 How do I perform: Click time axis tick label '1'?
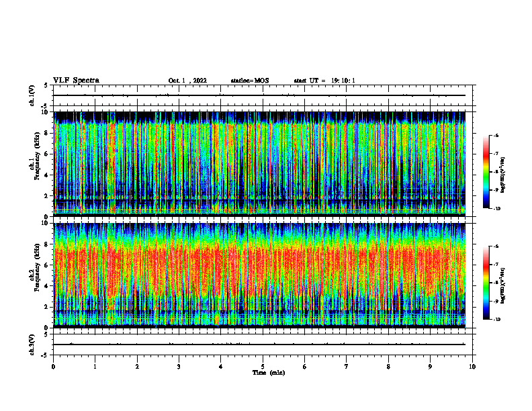pyautogui.click(x=95, y=367)
